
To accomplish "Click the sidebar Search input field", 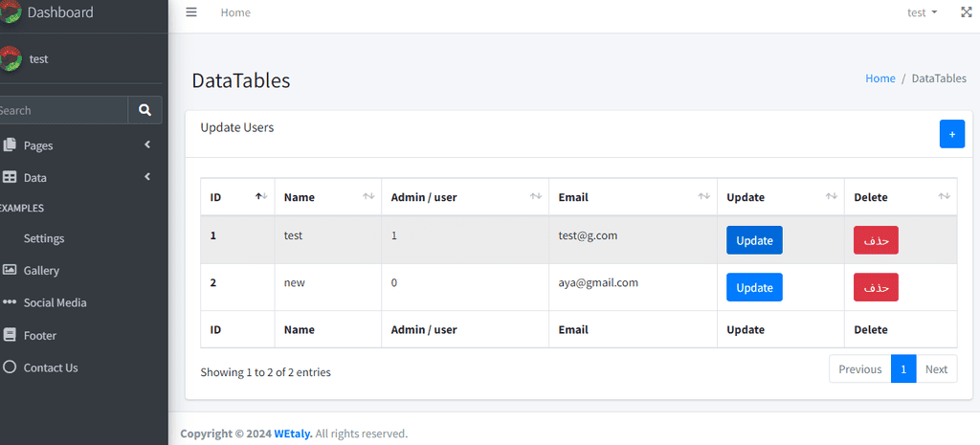I will click(62, 110).
